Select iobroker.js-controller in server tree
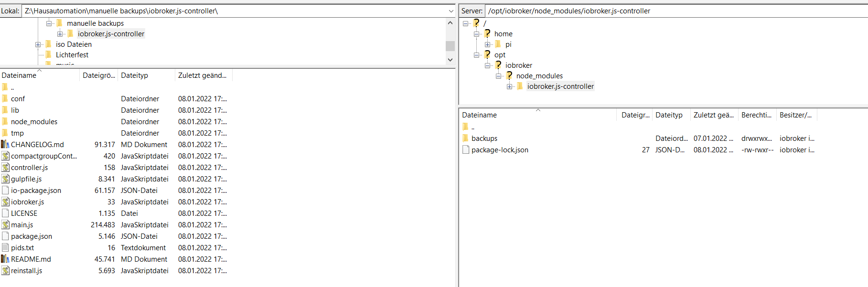The image size is (868, 287). point(560,86)
